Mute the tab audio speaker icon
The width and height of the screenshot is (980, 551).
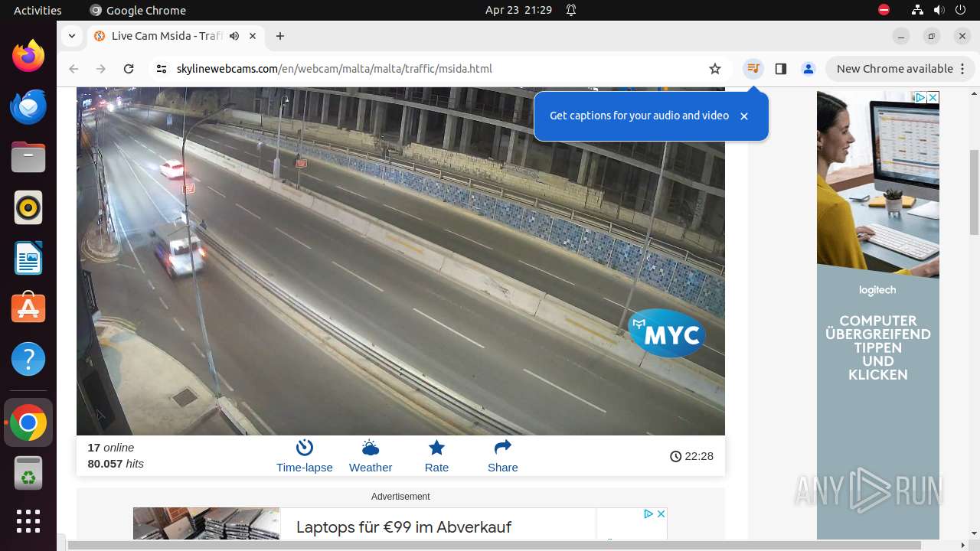click(234, 36)
